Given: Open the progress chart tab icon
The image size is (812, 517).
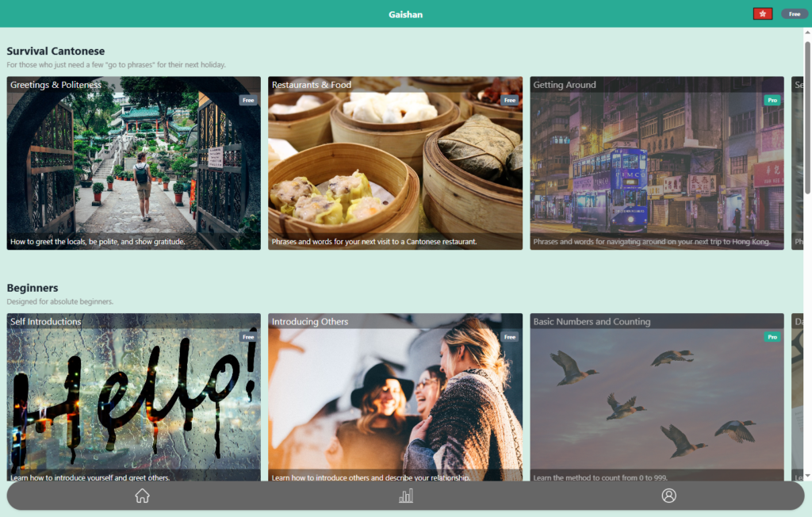Looking at the screenshot, I should [x=406, y=496].
